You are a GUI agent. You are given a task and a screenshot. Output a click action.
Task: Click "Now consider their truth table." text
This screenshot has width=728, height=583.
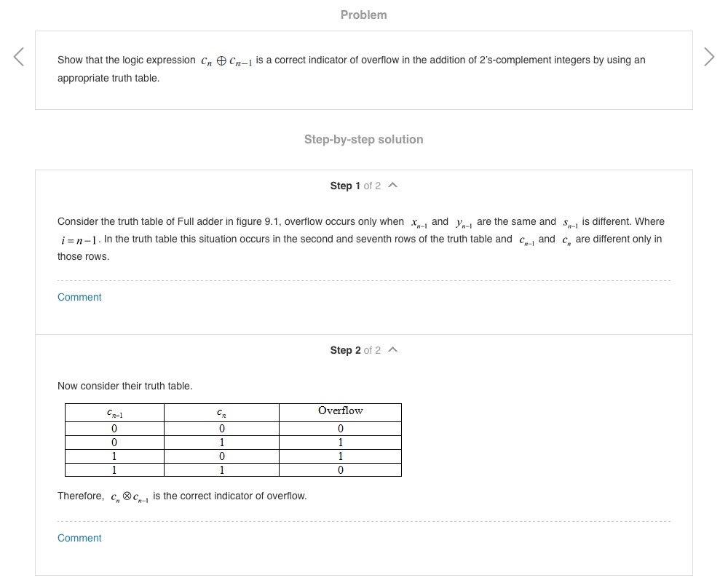pyautogui.click(x=124, y=386)
